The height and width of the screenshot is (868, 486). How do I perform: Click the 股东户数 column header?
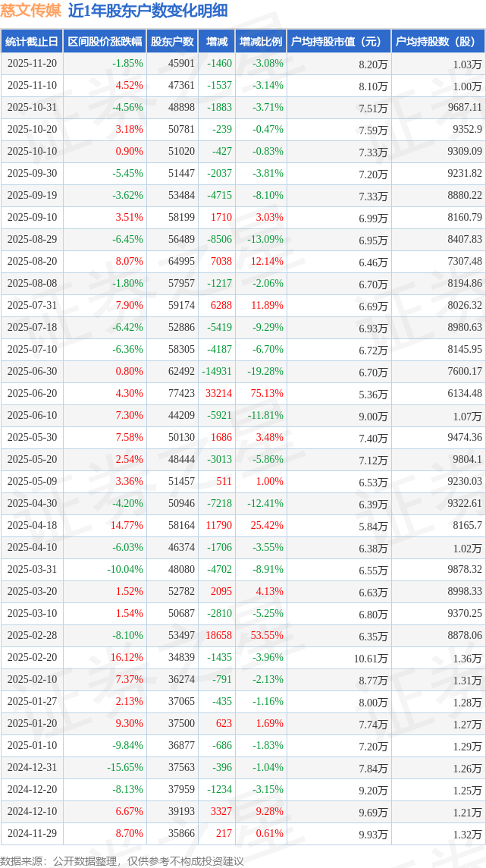coord(172,42)
